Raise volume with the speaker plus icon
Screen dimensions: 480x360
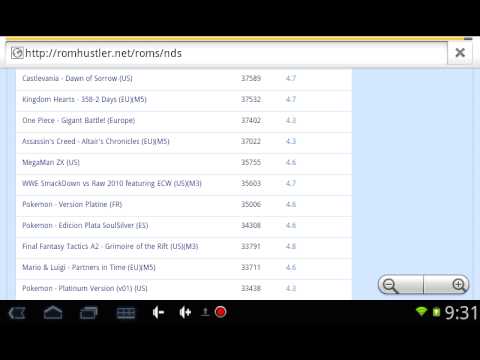tap(185, 313)
